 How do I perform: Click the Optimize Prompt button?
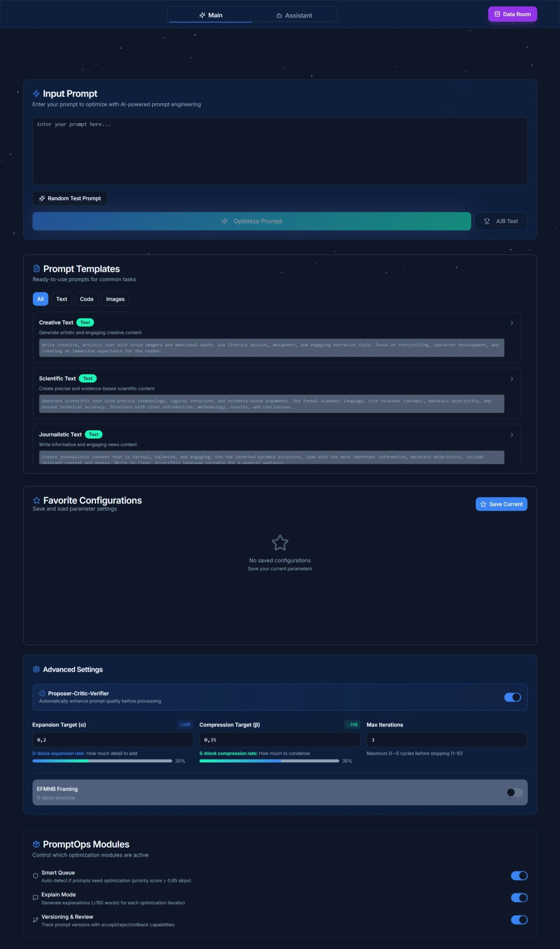click(252, 221)
